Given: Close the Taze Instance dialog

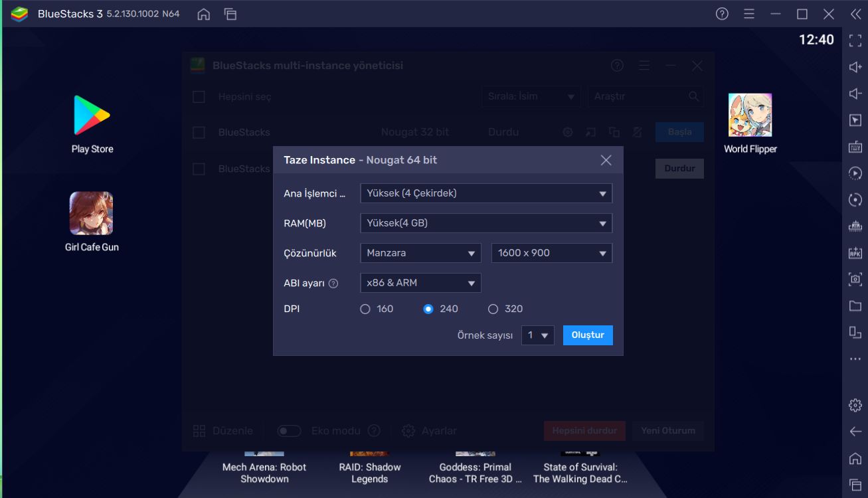Looking at the screenshot, I should click(606, 160).
